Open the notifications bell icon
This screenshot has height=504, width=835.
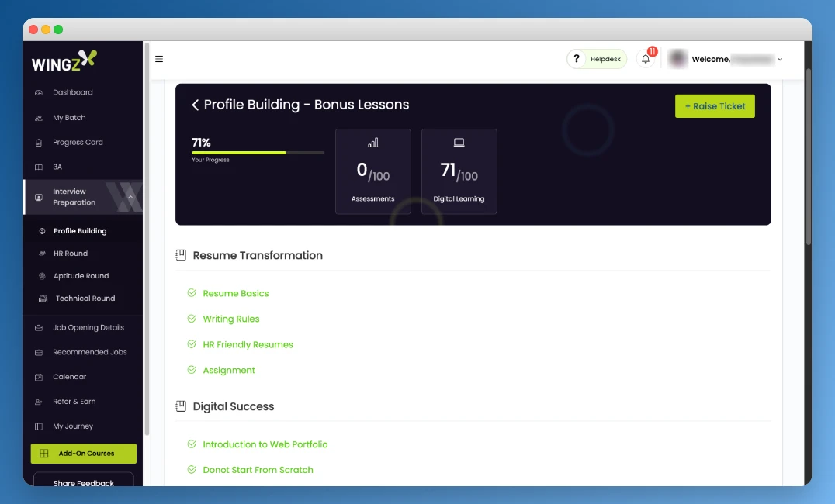click(x=646, y=59)
